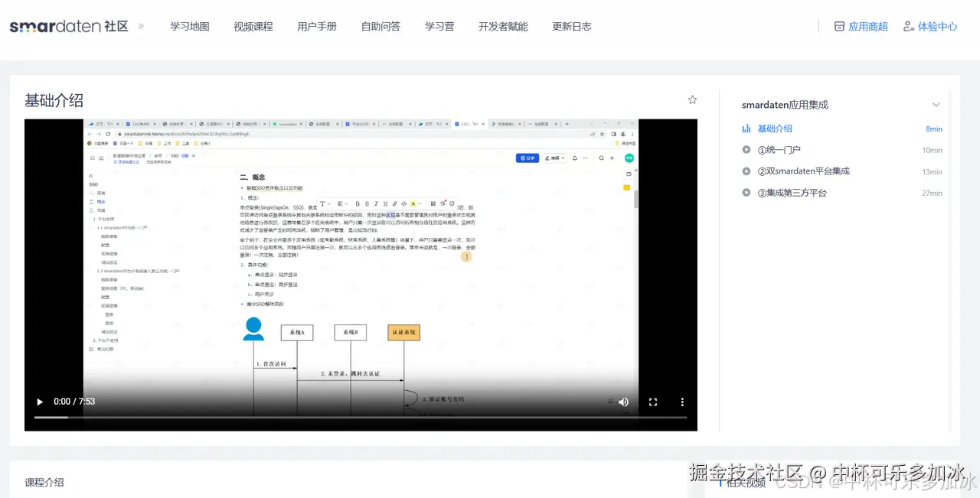Toggle playback with the play button

pos(40,402)
